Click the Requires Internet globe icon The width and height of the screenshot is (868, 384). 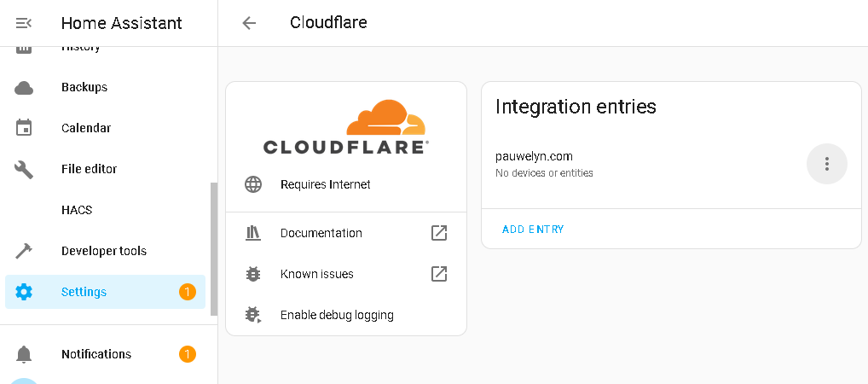[253, 184]
